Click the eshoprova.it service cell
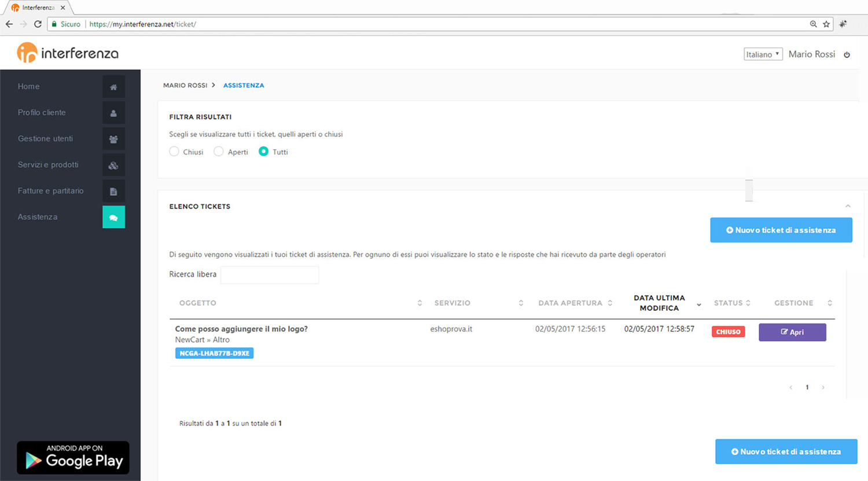868x481 pixels. coord(451,329)
